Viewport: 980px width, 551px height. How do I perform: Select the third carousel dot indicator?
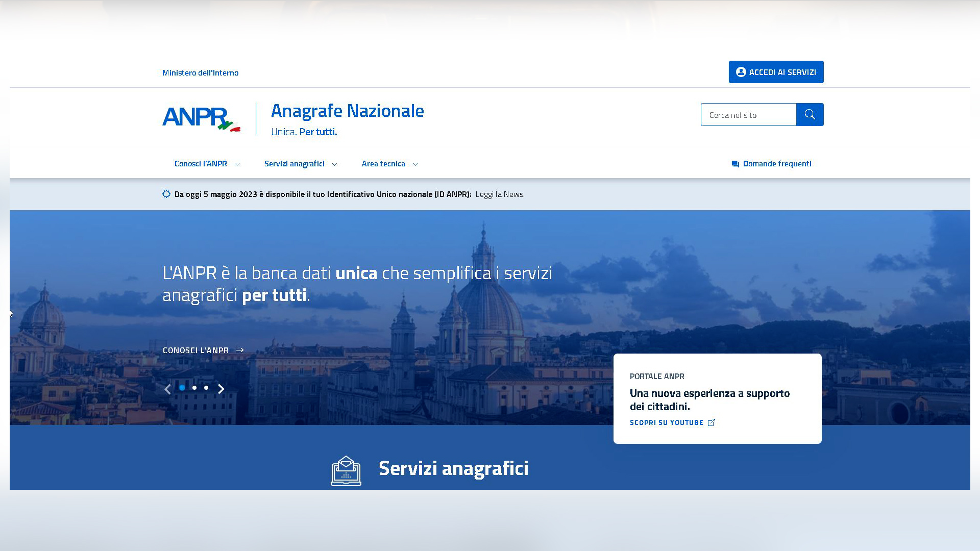pyautogui.click(x=206, y=388)
